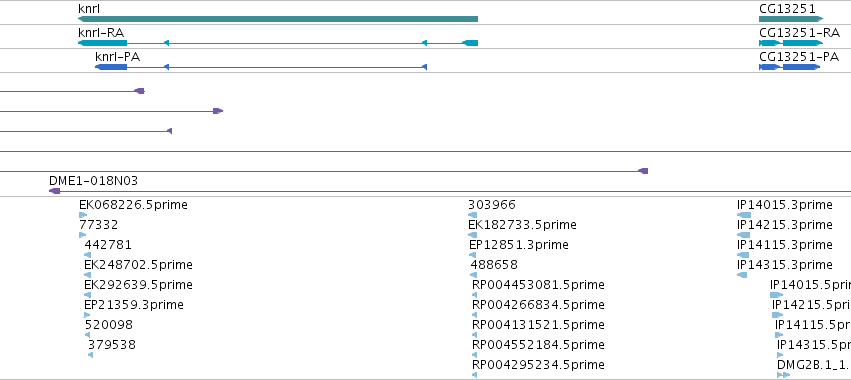Select the EK248702.5prime arrow marker

pos(87,275)
